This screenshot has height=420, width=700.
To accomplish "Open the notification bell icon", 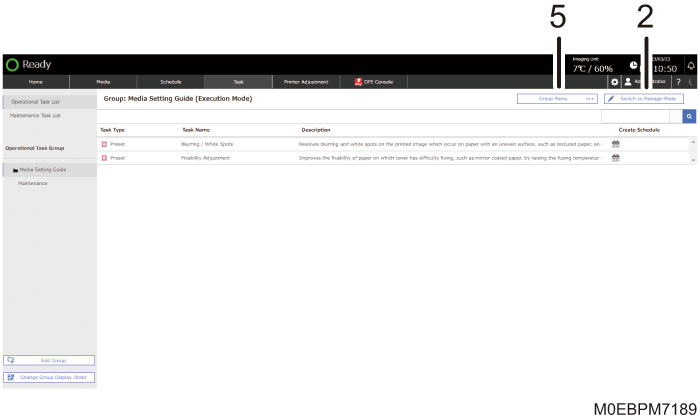I will (x=690, y=65).
